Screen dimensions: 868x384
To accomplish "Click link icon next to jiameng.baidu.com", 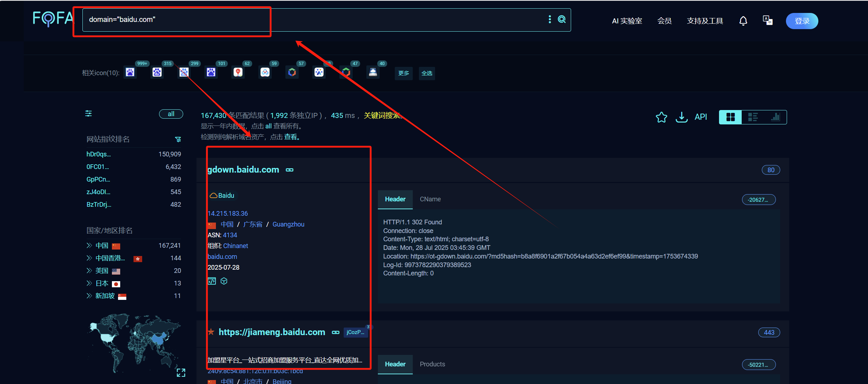I will click(x=336, y=332).
